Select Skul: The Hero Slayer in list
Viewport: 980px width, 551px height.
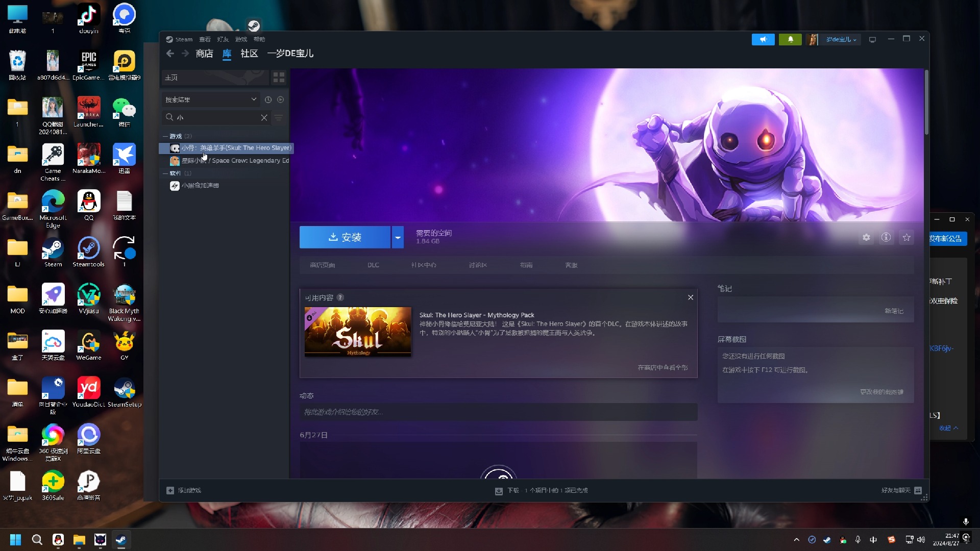pos(226,148)
